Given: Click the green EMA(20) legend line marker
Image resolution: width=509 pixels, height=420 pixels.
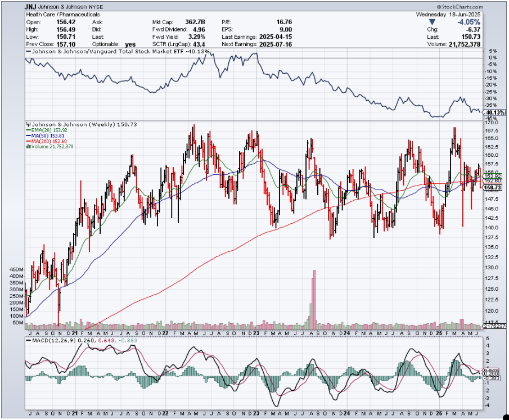Looking at the screenshot, I should click(28, 130).
